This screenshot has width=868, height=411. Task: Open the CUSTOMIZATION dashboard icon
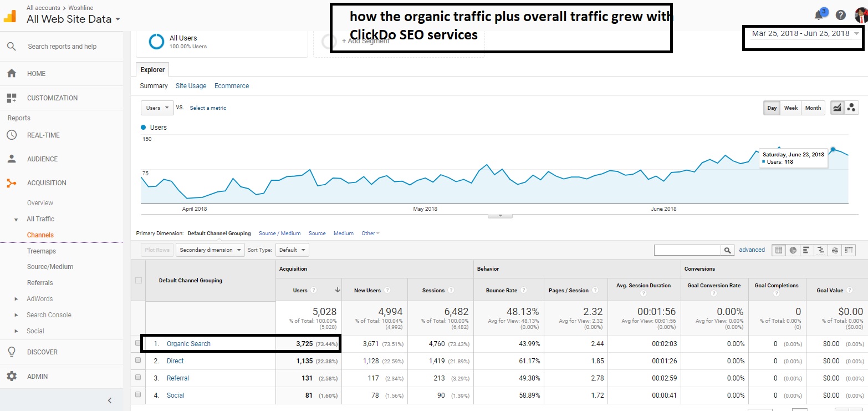(x=12, y=98)
